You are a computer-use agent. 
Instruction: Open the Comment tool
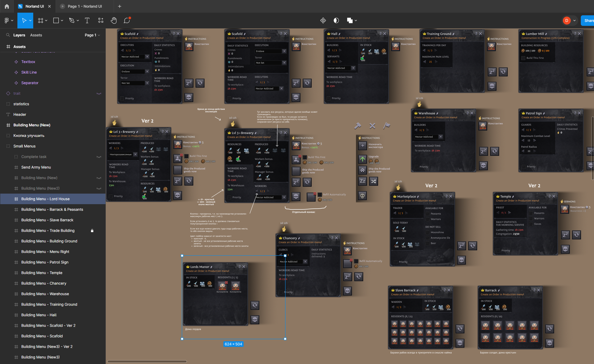127,20
